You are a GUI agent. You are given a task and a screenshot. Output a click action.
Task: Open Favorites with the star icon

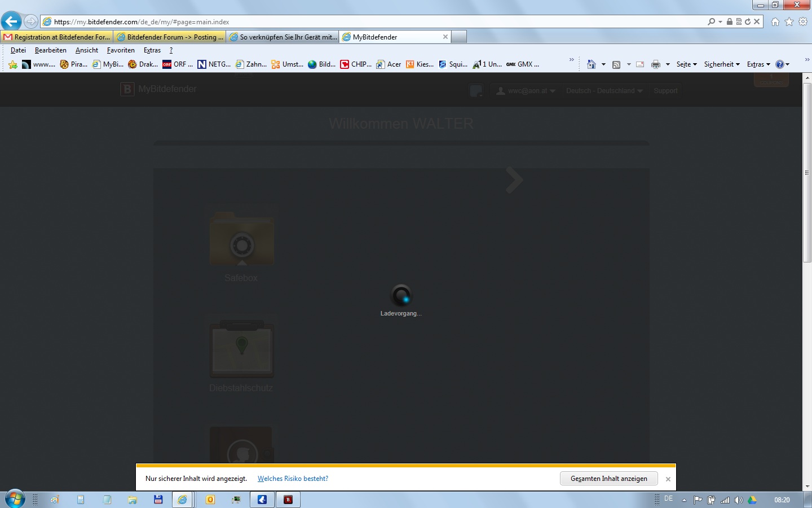789,21
